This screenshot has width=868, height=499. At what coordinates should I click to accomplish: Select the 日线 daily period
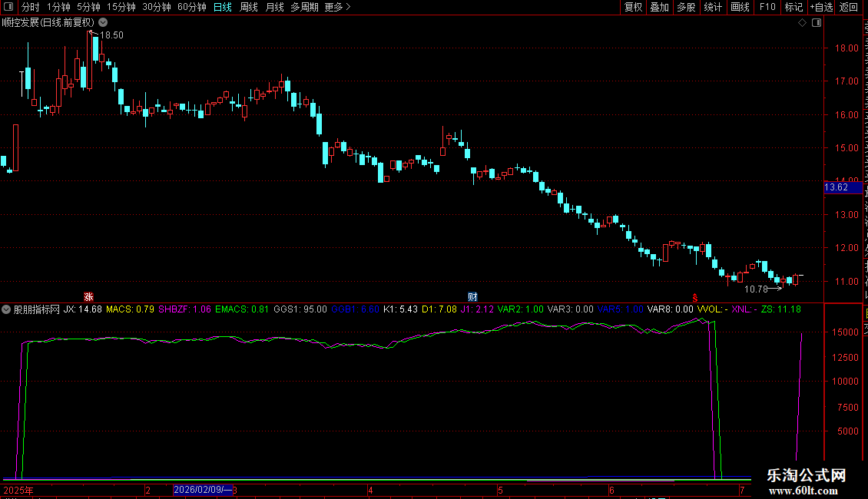tap(223, 7)
